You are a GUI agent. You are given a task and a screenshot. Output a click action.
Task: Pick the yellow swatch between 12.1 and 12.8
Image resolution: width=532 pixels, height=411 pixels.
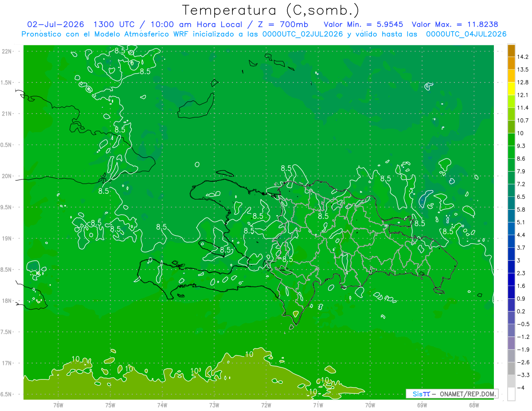[511, 89]
